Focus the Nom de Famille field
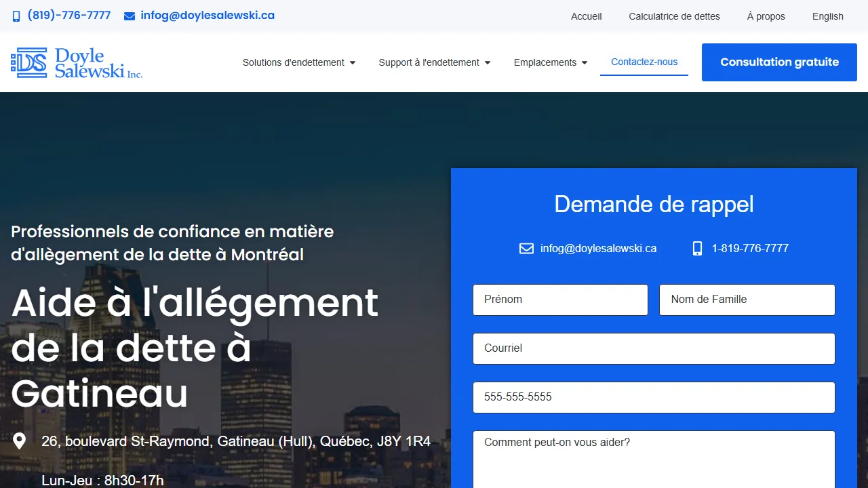Viewport: 868px width, 488px height. click(x=747, y=300)
